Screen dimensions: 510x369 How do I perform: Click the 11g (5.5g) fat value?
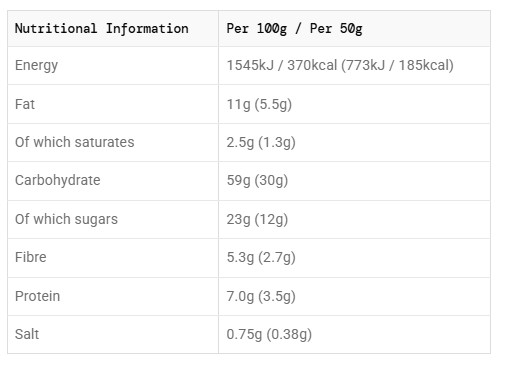(259, 105)
